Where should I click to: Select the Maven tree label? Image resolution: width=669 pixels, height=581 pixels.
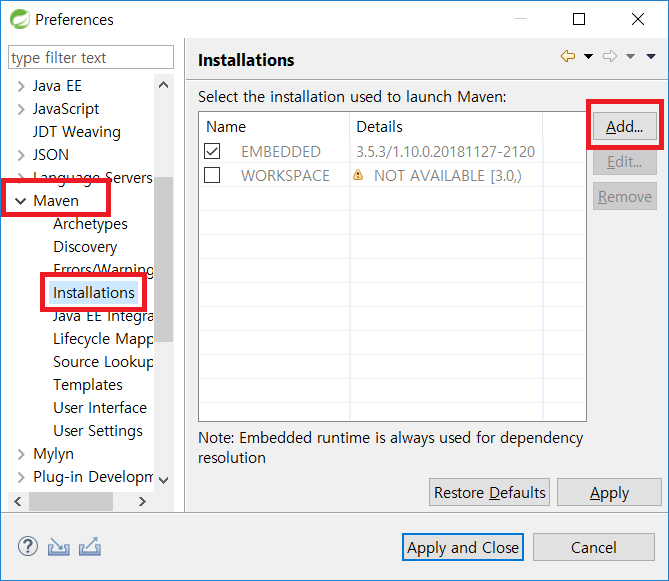coord(56,200)
